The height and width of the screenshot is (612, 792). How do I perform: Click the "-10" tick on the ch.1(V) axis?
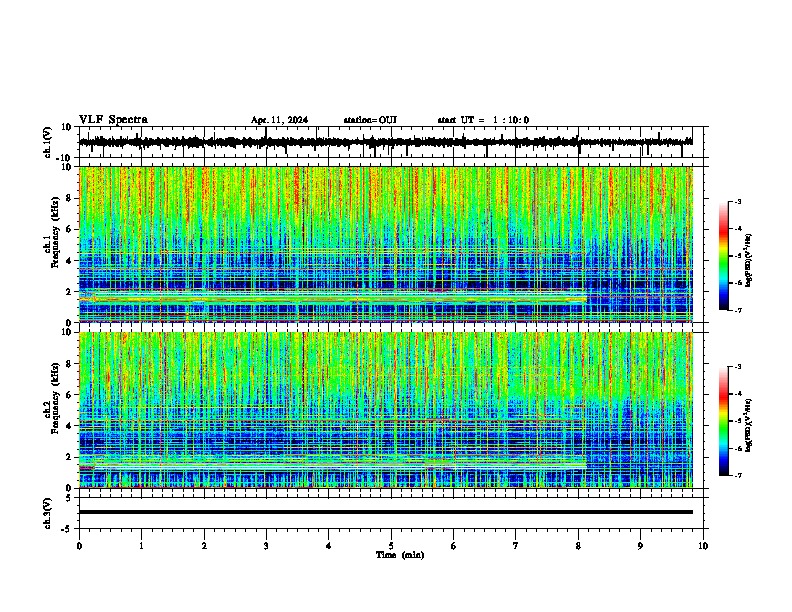point(64,158)
